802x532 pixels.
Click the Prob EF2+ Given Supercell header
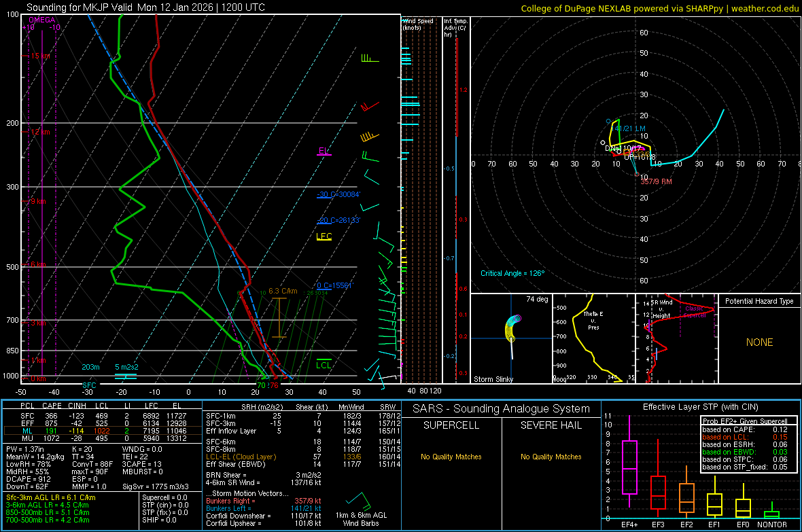(745, 421)
